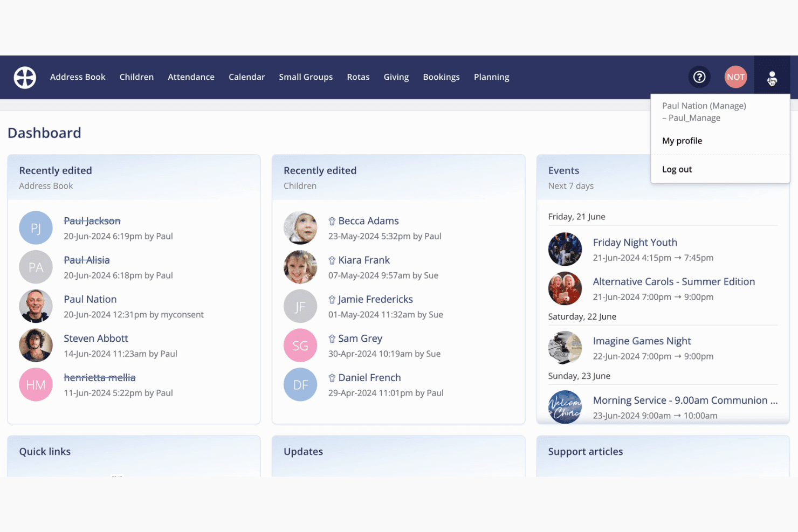Click the PA avatar for Paul Alisia
798x532 pixels.
36,267
